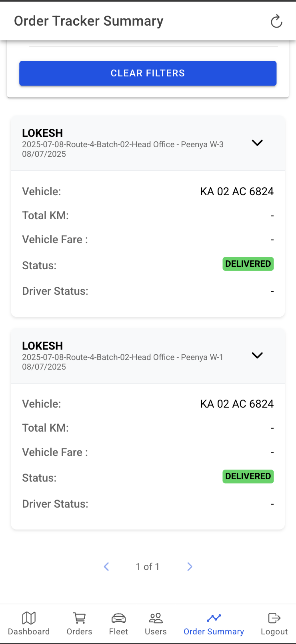Go to Orders via the cart icon
The image size is (296, 644).
pos(79,618)
